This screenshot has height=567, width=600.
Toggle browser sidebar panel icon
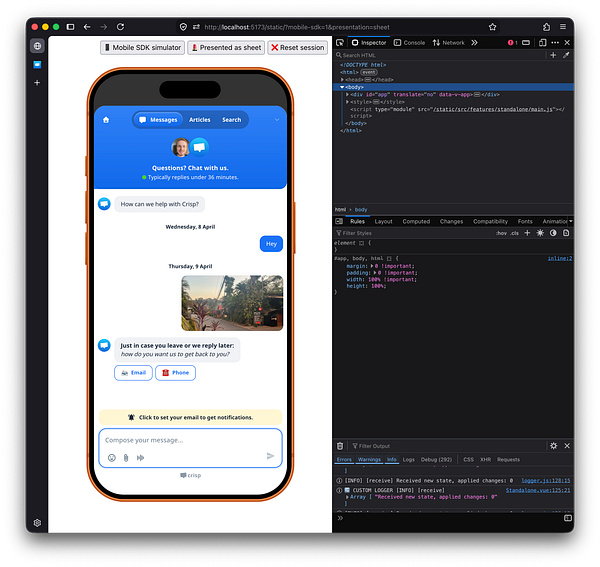coord(70,27)
